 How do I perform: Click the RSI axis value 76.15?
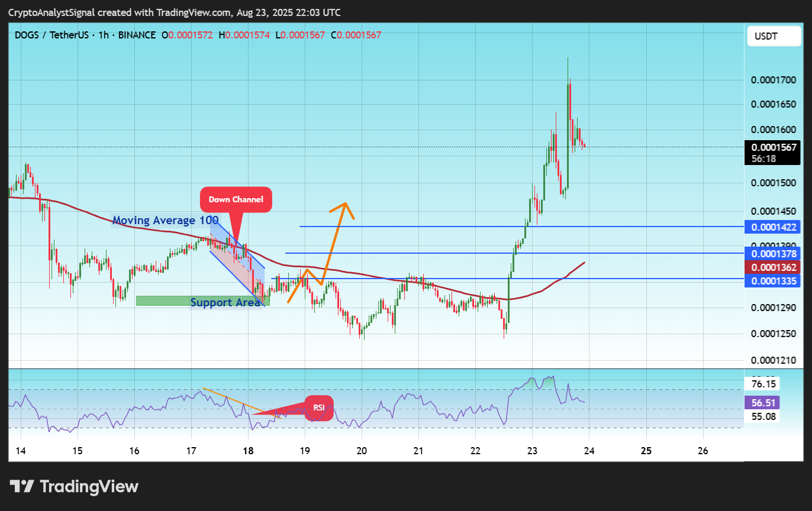762,384
